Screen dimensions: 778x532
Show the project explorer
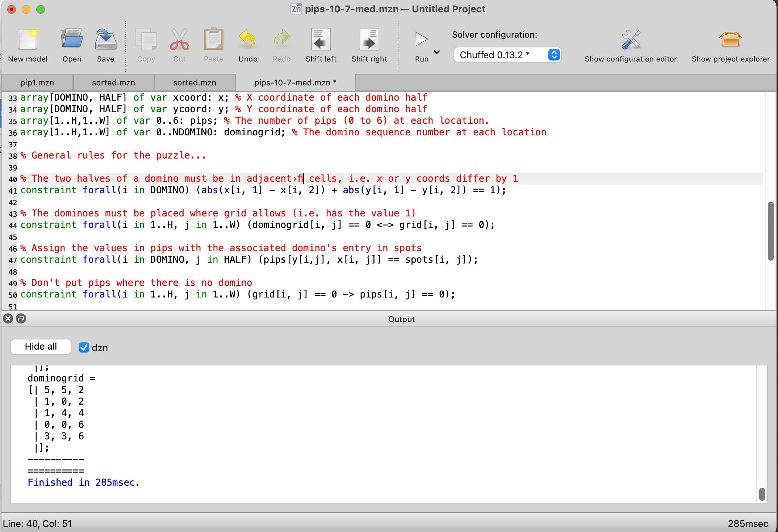(x=730, y=39)
